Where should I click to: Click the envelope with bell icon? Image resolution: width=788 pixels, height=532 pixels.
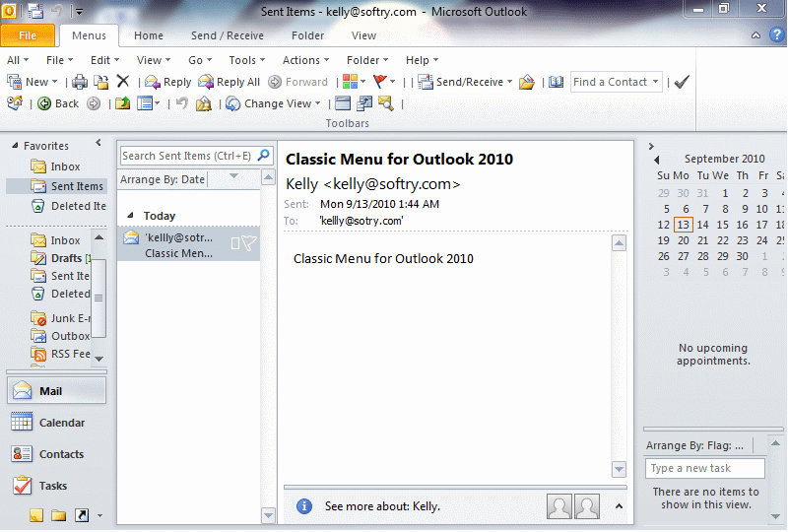click(x=204, y=103)
